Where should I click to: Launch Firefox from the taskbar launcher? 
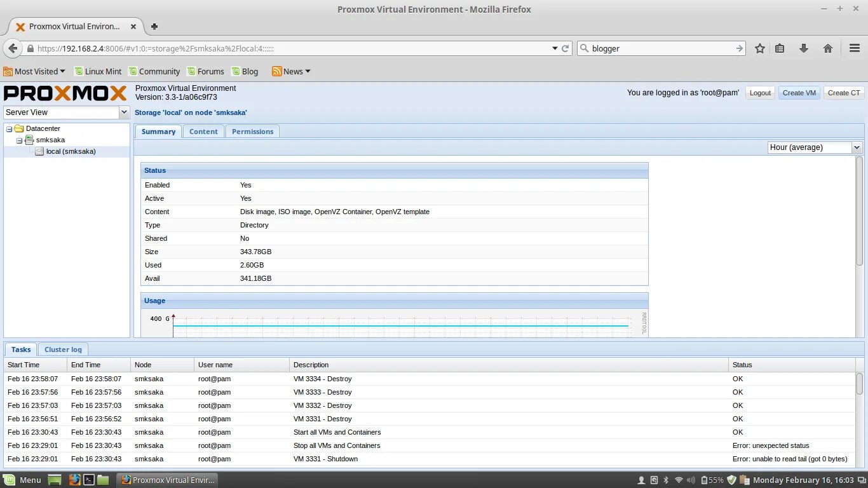tap(74, 480)
